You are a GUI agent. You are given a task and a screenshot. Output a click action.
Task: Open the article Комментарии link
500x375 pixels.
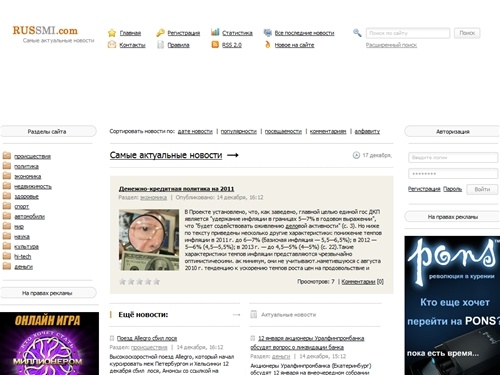point(358,282)
